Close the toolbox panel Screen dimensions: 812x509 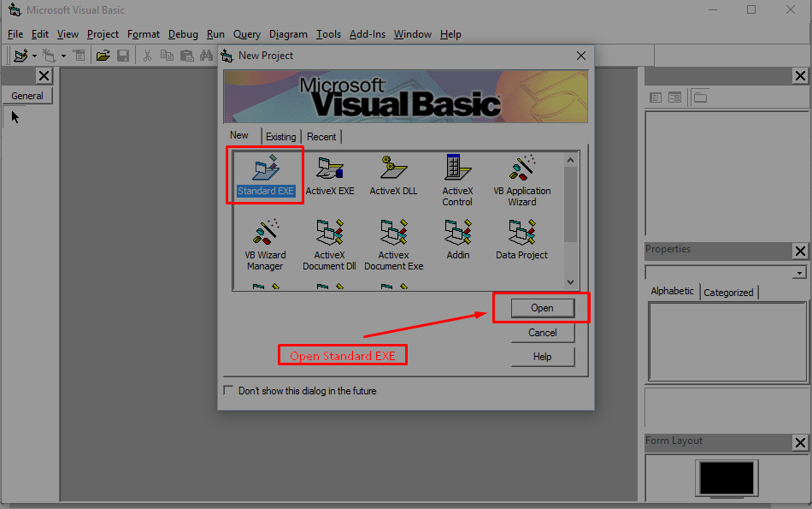44,76
